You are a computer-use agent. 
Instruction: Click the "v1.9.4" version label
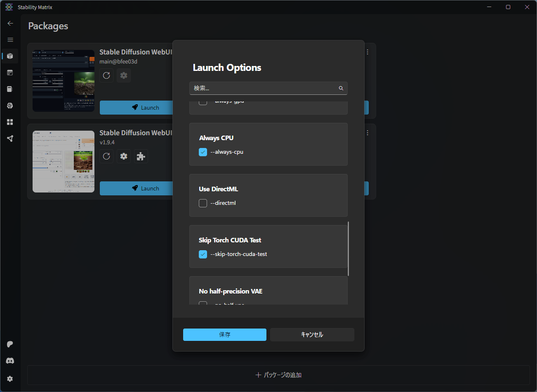click(107, 143)
